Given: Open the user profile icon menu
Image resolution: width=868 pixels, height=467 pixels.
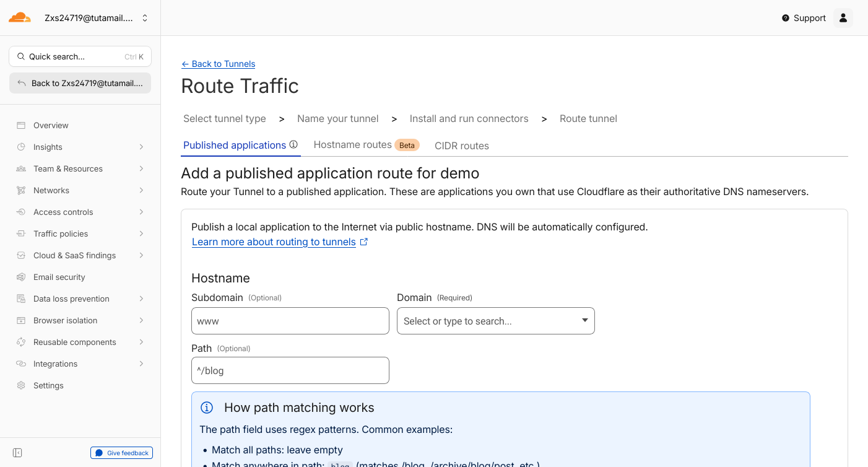Looking at the screenshot, I should click(x=843, y=18).
